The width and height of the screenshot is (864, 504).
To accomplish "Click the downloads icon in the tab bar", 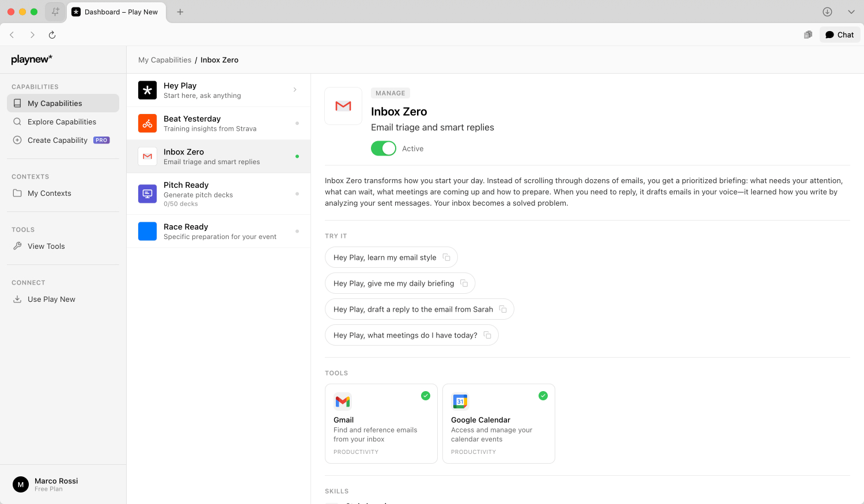I will click(827, 12).
